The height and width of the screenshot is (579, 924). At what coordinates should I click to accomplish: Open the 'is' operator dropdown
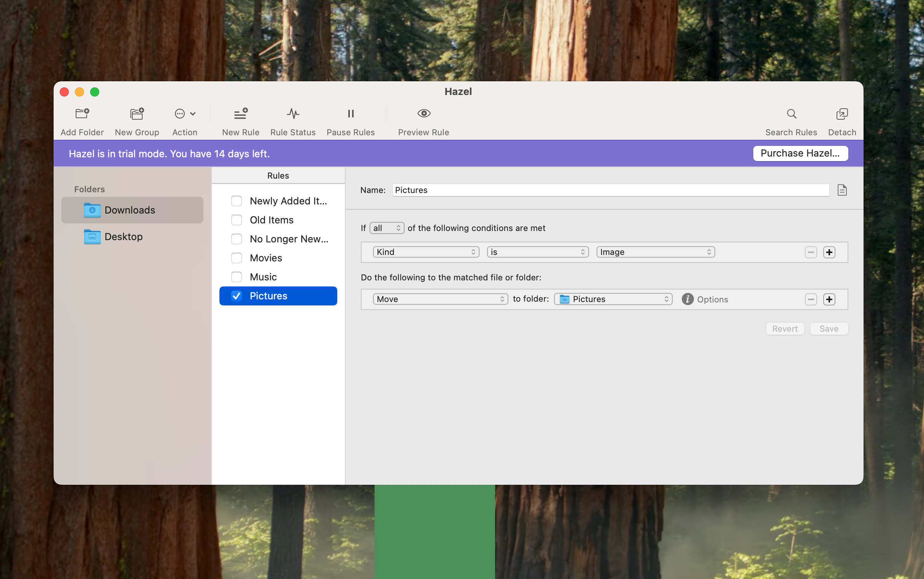tap(538, 252)
